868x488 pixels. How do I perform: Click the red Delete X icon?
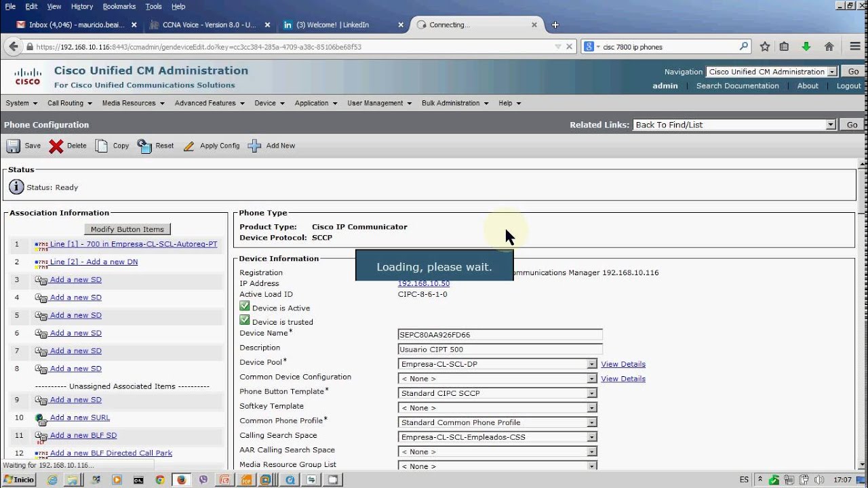point(56,146)
